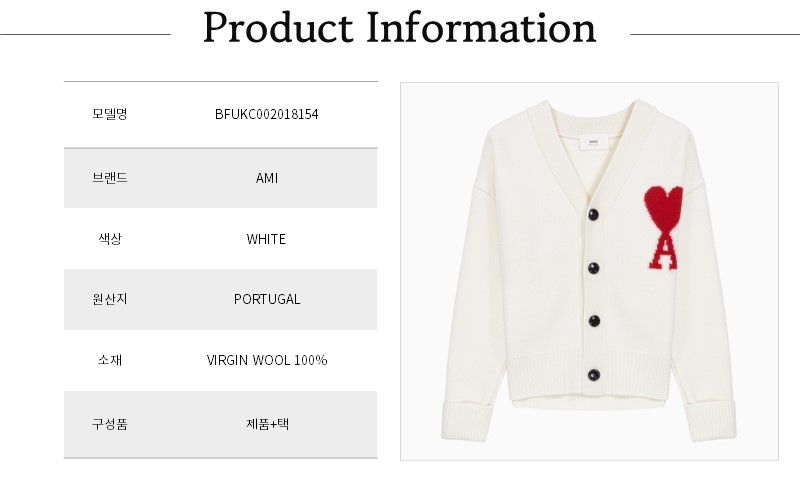The width and height of the screenshot is (800, 491).
Task: Click the 원산지 label cell
Action: click(x=110, y=299)
